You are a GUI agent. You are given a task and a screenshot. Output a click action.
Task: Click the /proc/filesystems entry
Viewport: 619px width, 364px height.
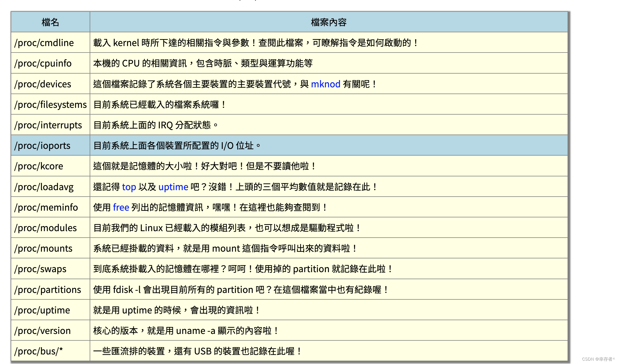click(x=51, y=104)
